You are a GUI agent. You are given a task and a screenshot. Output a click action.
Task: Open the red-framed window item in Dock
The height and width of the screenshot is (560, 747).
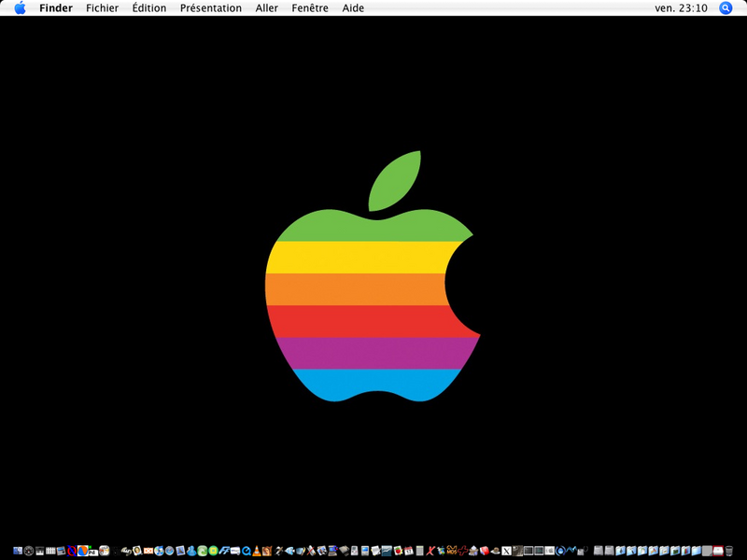(718, 551)
